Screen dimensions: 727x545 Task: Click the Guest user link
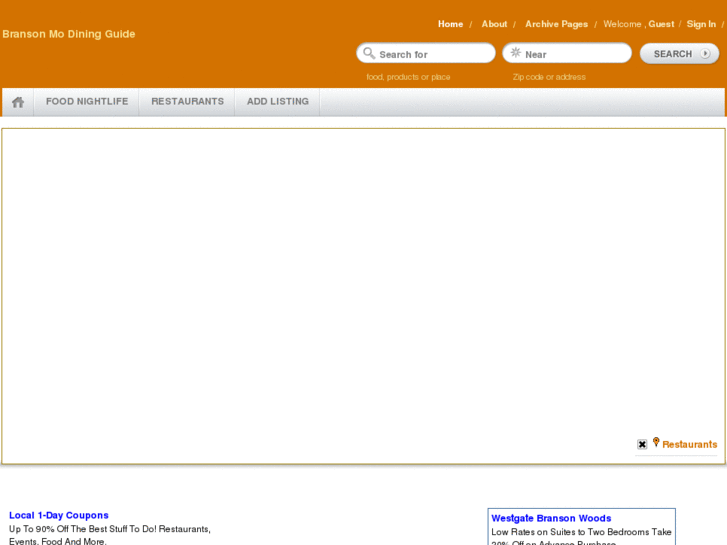tap(661, 24)
